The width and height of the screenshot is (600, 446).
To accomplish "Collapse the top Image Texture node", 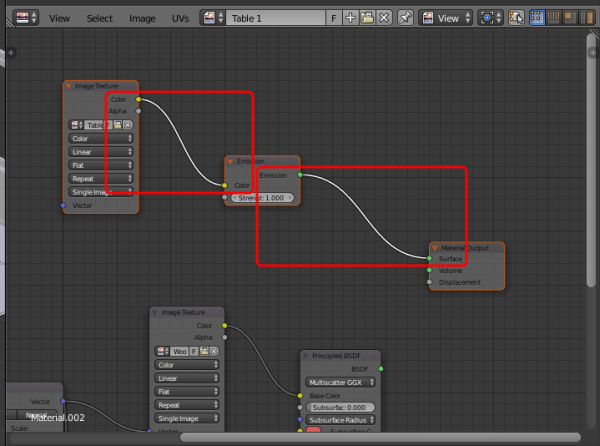I will (x=68, y=86).
